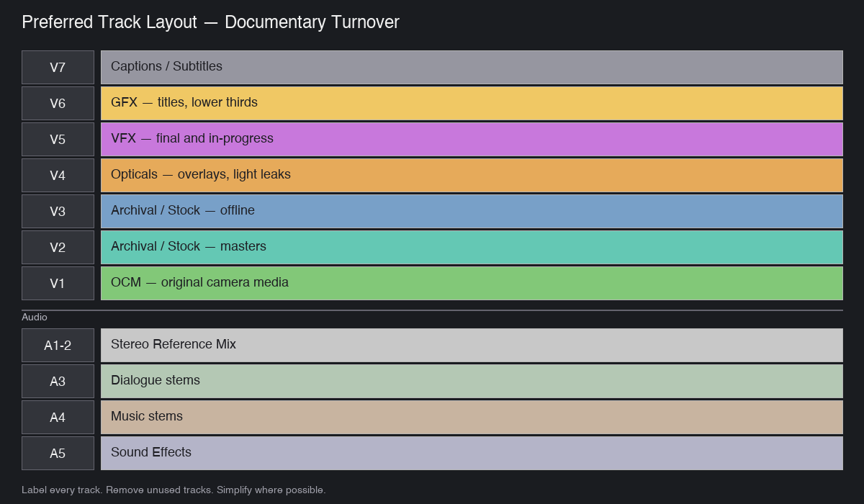Select the V1 track header

tap(58, 282)
